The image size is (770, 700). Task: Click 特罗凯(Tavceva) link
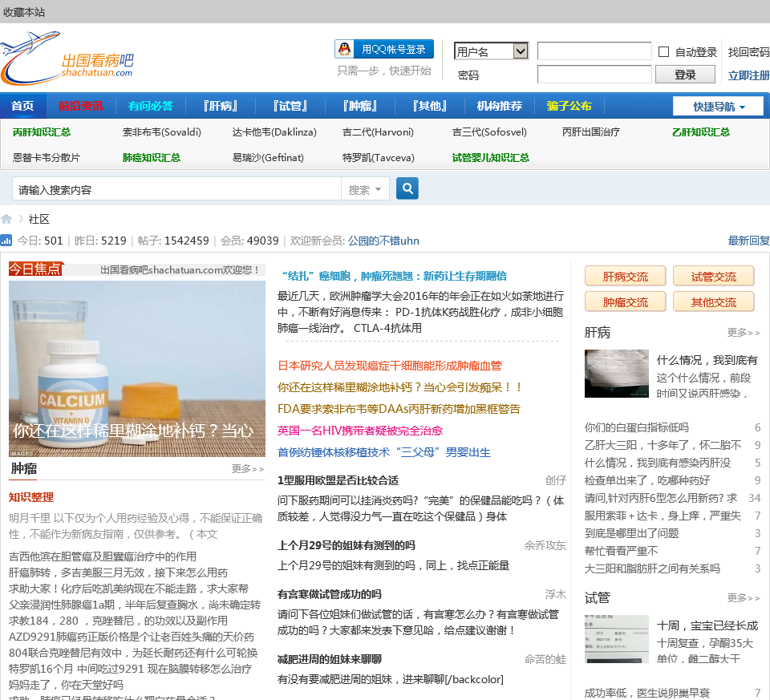tap(378, 158)
